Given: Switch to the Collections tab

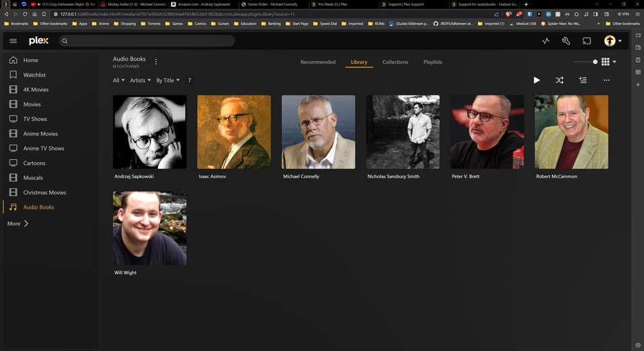Looking at the screenshot, I should (395, 62).
